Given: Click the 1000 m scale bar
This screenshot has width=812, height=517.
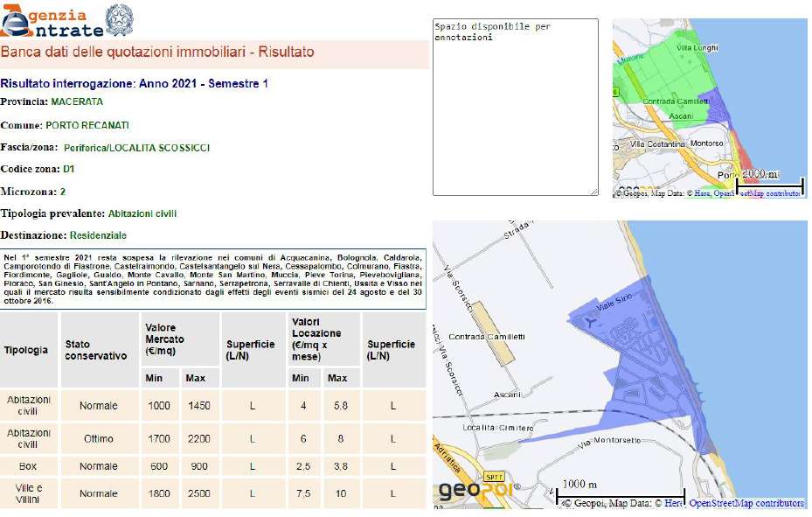Looking at the screenshot, I should [620, 493].
